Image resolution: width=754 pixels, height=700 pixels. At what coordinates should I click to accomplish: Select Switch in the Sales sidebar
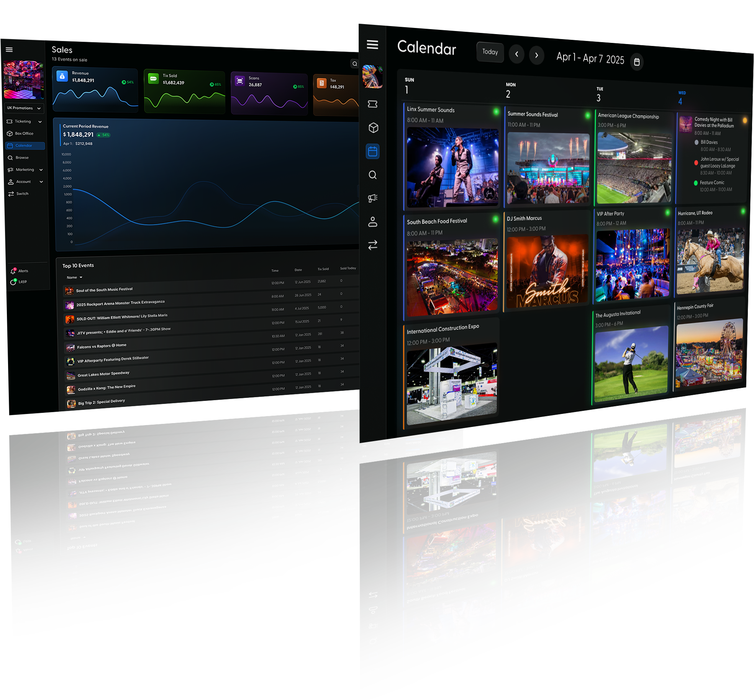[18, 194]
